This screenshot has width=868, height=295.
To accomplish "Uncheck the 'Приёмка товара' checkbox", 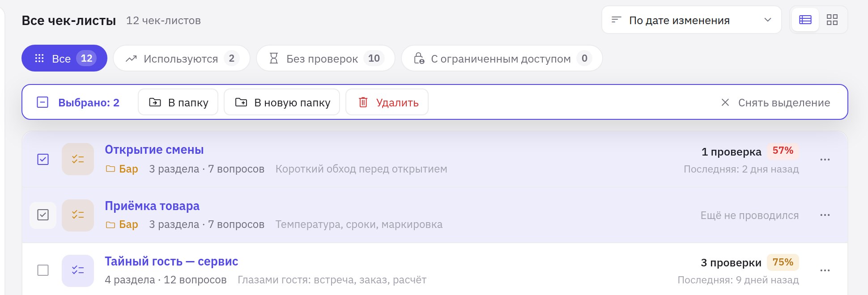I will coord(43,215).
